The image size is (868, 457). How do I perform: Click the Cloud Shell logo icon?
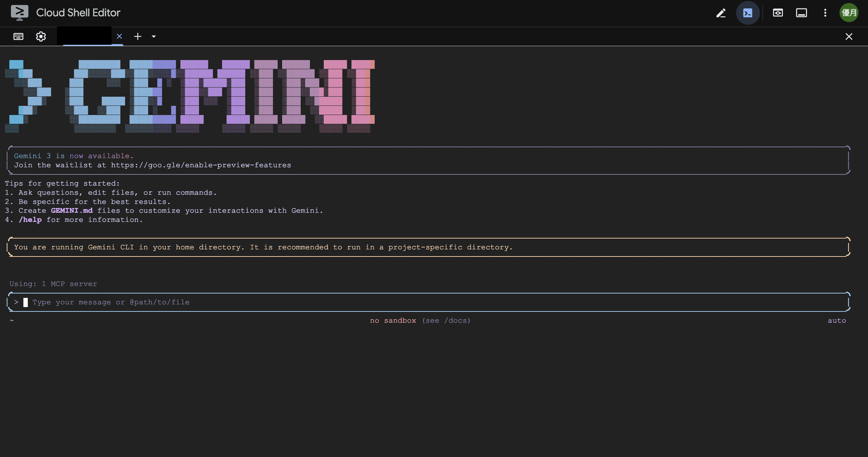click(19, 13)
